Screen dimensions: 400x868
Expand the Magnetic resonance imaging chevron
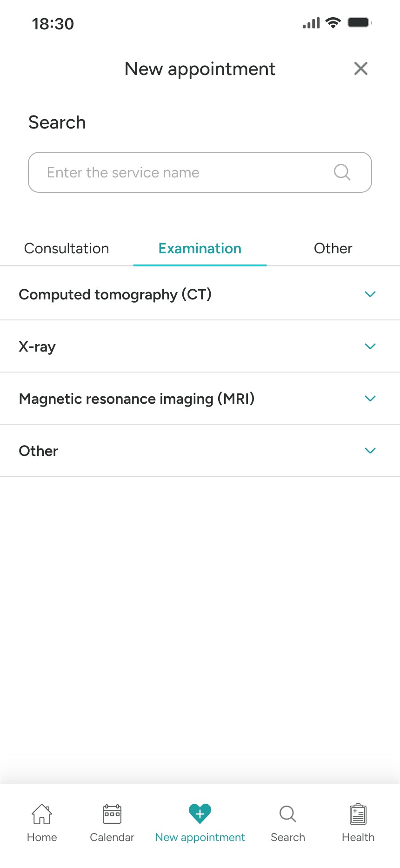(x=370, y=399)
